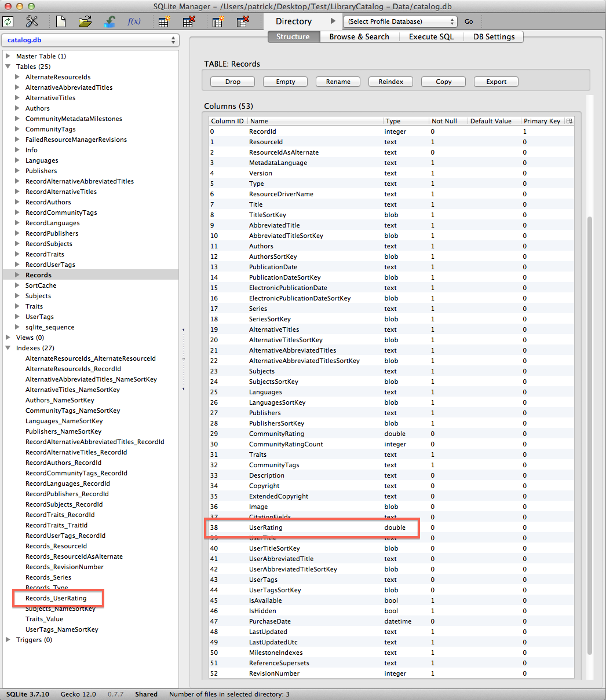Click the Create Table icon with star
Screen dimensions: 606x700
[165, 22]
